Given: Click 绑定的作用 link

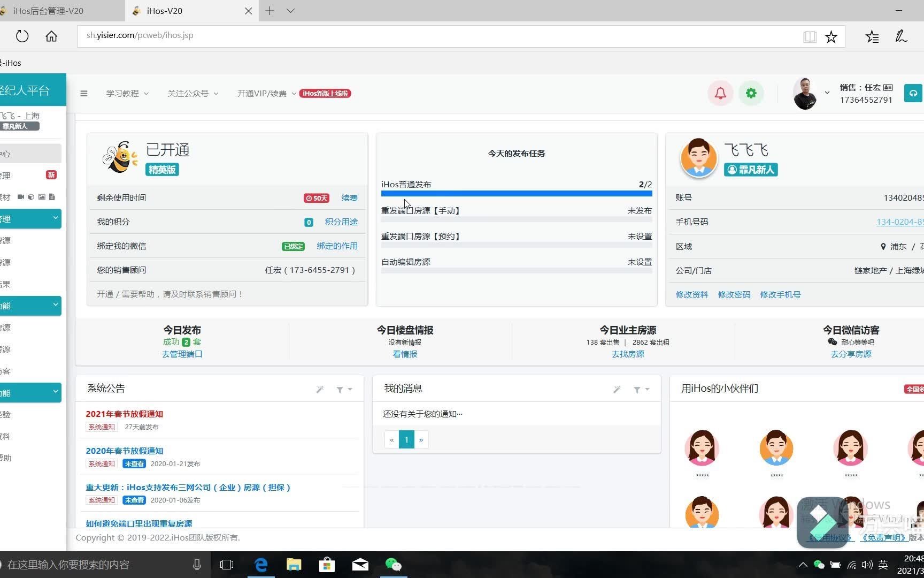Looking at the screenshot, I should point(337,246).
